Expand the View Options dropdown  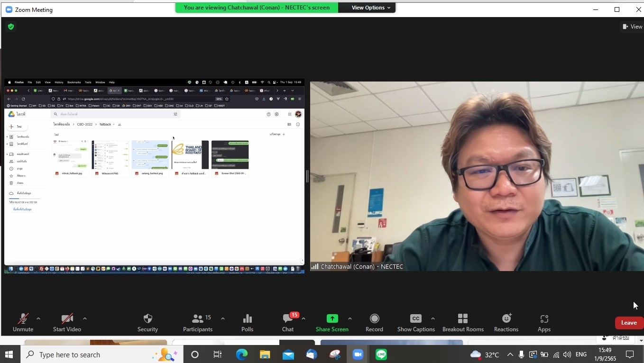tap(371, 8)
